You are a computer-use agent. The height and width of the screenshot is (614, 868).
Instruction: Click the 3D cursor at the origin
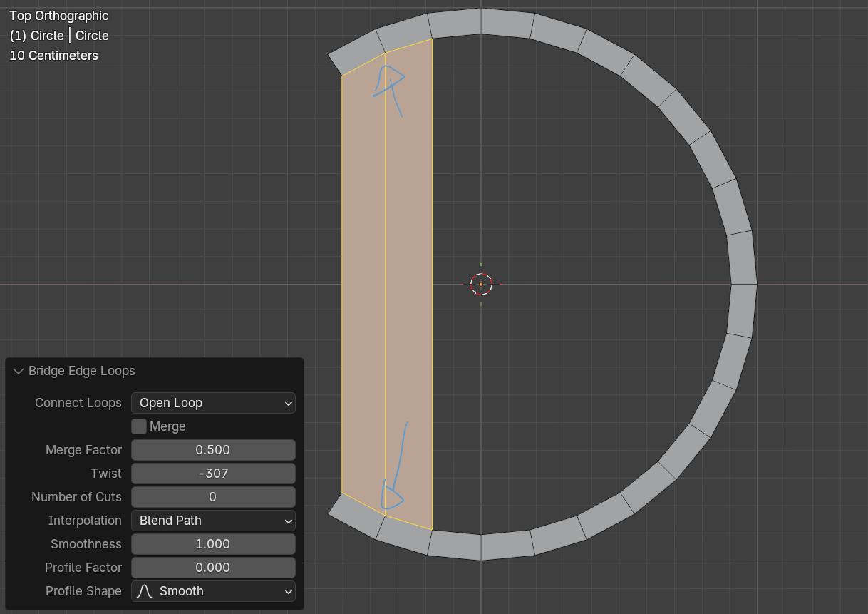(481, 284)
